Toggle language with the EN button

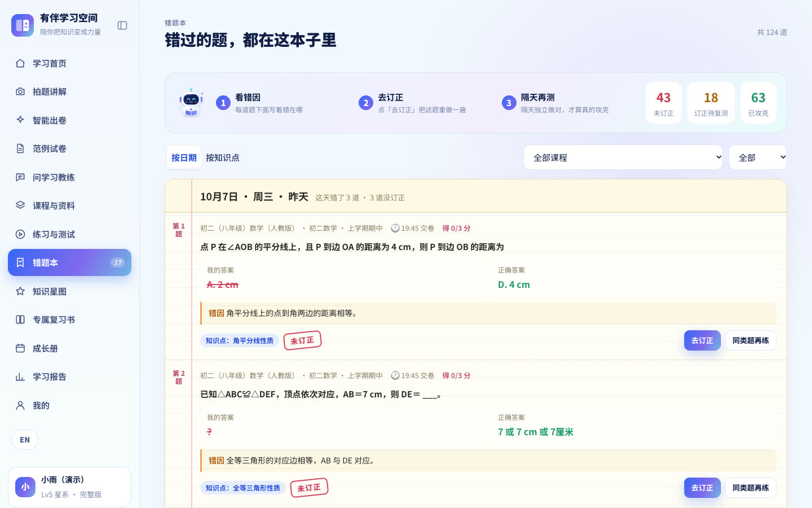click(25, 440)
